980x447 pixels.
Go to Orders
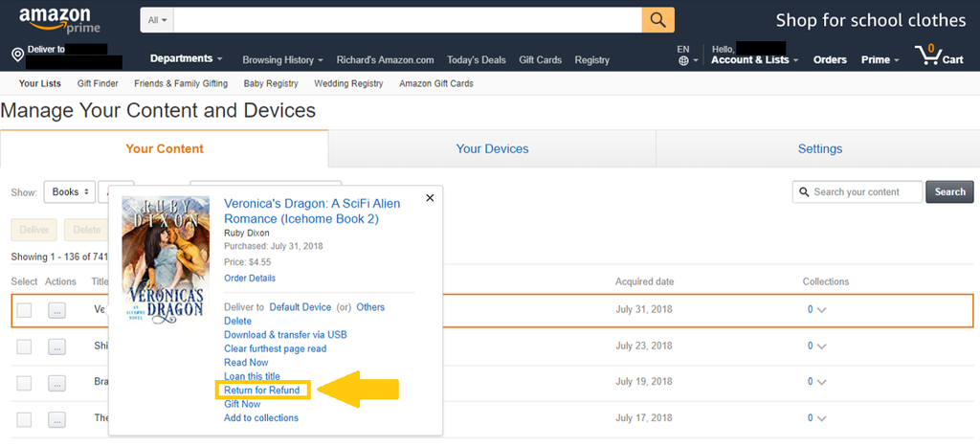point(830,60)
